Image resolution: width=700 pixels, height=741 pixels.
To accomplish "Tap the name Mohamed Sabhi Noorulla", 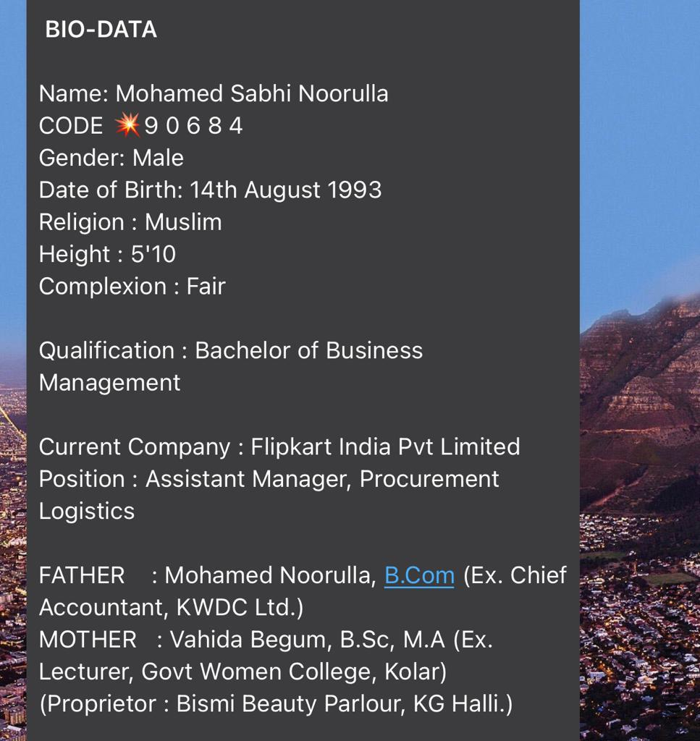I will tap(252, 94).
